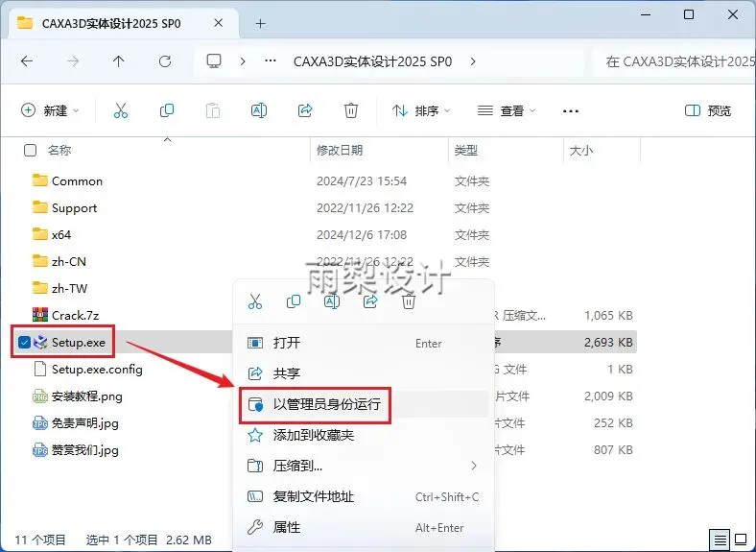
Task: Sort by the 类型 column header
Action: click(x=465, y=150)
